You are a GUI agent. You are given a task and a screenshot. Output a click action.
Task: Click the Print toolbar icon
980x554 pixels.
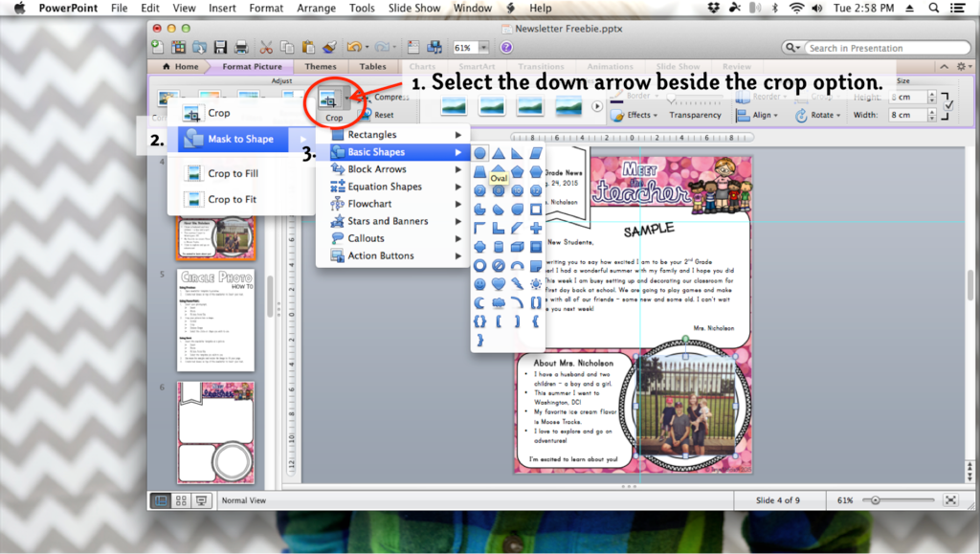tap(241, 48)
